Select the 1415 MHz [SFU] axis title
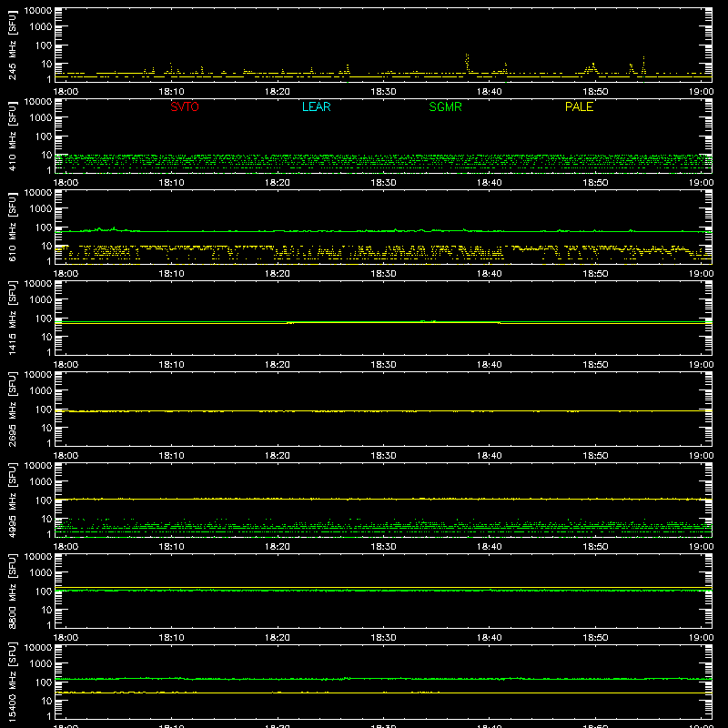This screenshot has height=728, width=728. [12, 318]
